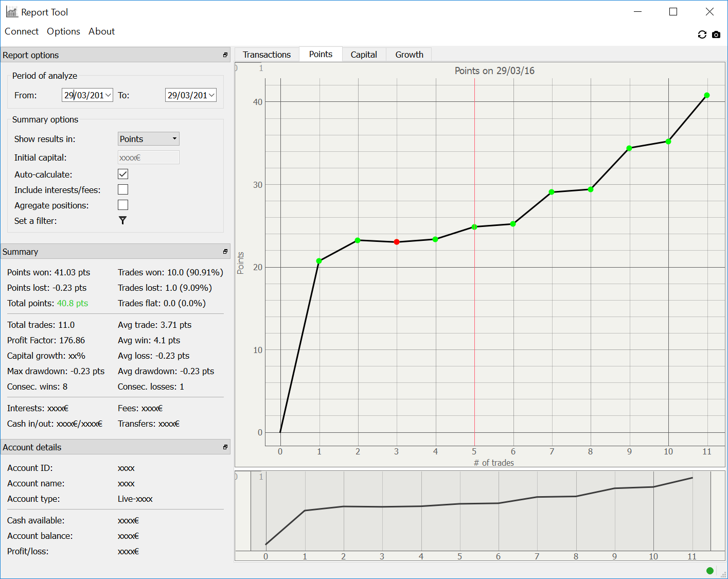This screenshot has width=728, height=579.
Task: Open the Options menu
Action: pos(63,31)
